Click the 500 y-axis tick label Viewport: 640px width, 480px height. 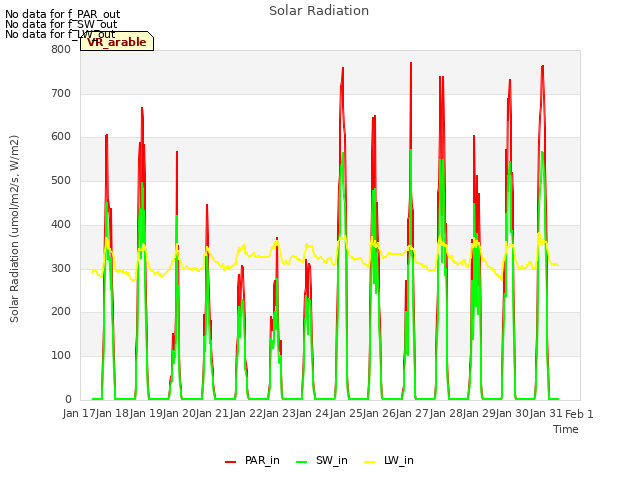pyautogui.click(x=61, y=181)
